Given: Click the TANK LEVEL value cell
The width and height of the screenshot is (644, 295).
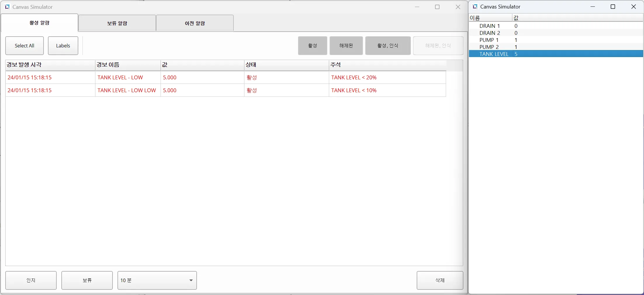Looking at the screenshot, I should pyautogui.click(x=516, y=54).
